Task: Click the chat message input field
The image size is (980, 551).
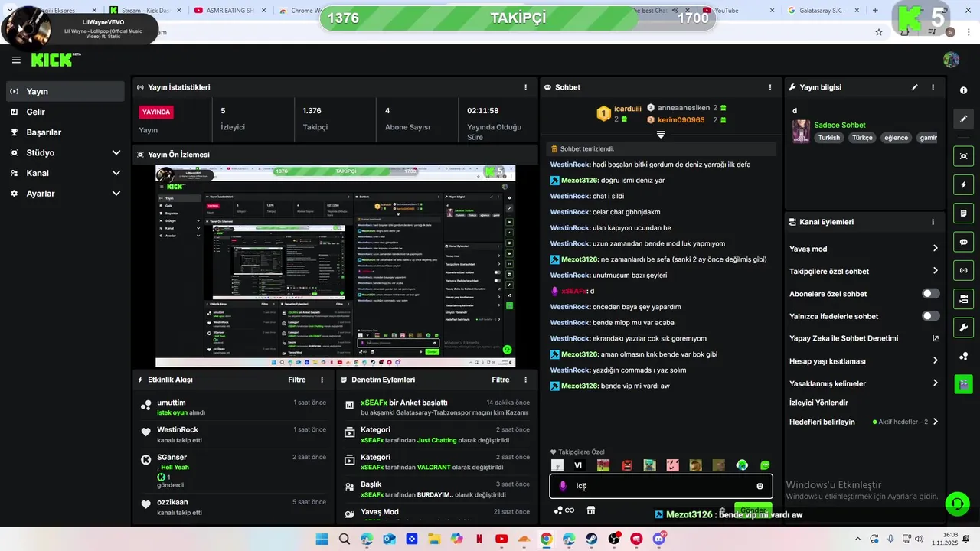Action: point(661,486)
